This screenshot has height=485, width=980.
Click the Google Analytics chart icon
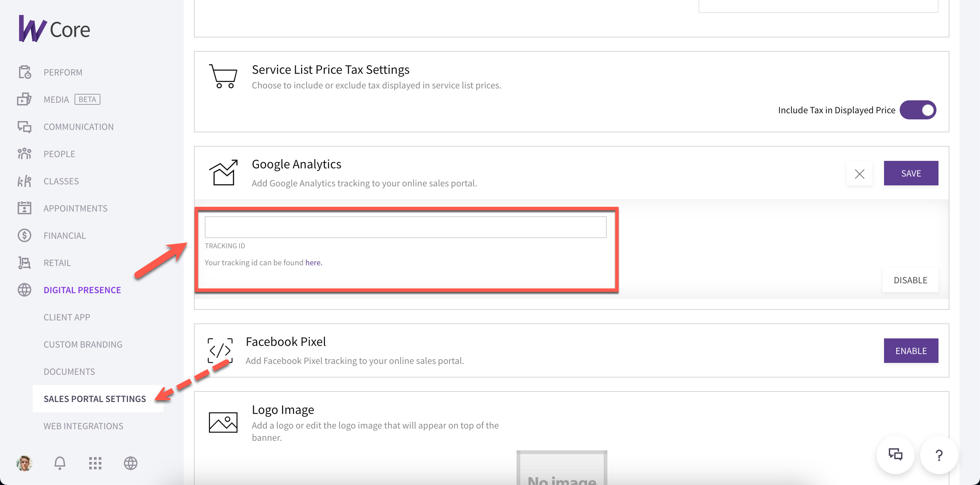point(223,173)
